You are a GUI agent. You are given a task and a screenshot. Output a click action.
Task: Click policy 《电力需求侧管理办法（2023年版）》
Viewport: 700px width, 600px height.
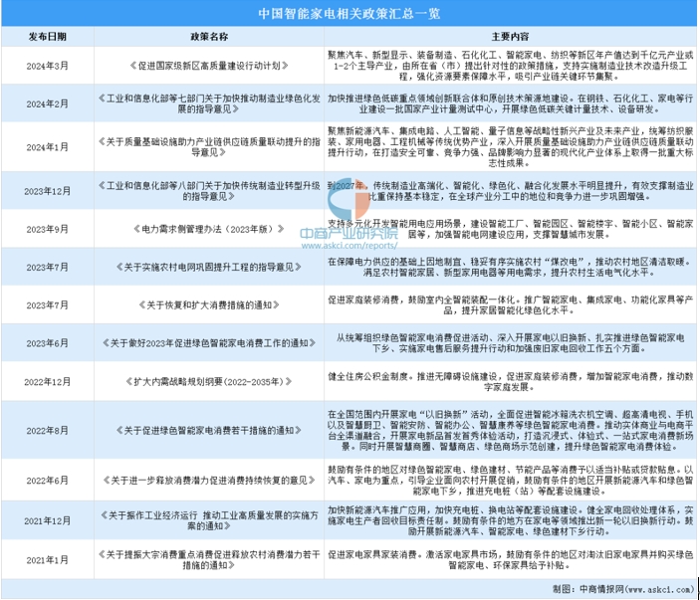(x=209, y=229)
